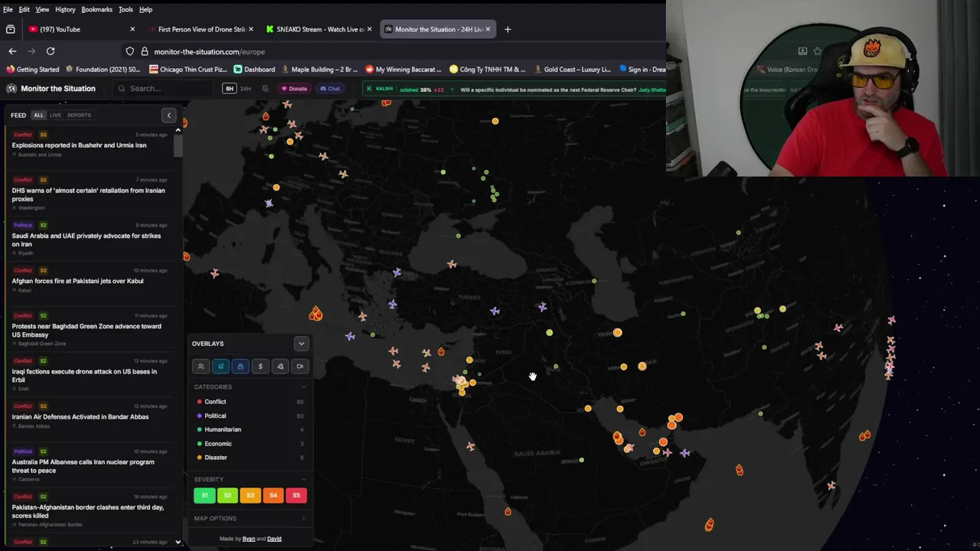Mute notifications with the bell icon
Screen dimensions: 980x551
(x=265, y=89)
